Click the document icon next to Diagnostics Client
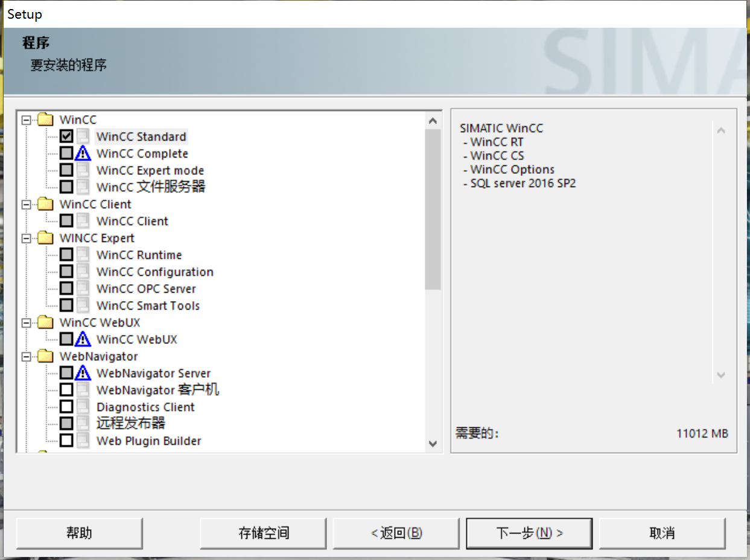The image size is (750, 560). click(x=83, y=407)
